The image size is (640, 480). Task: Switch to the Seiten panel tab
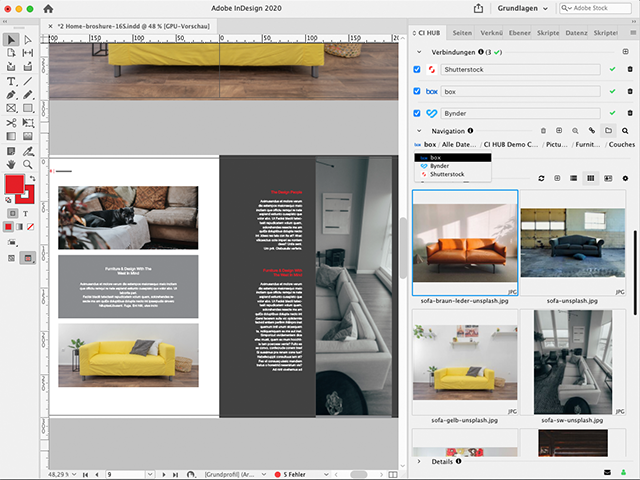[x=462, y=33]
